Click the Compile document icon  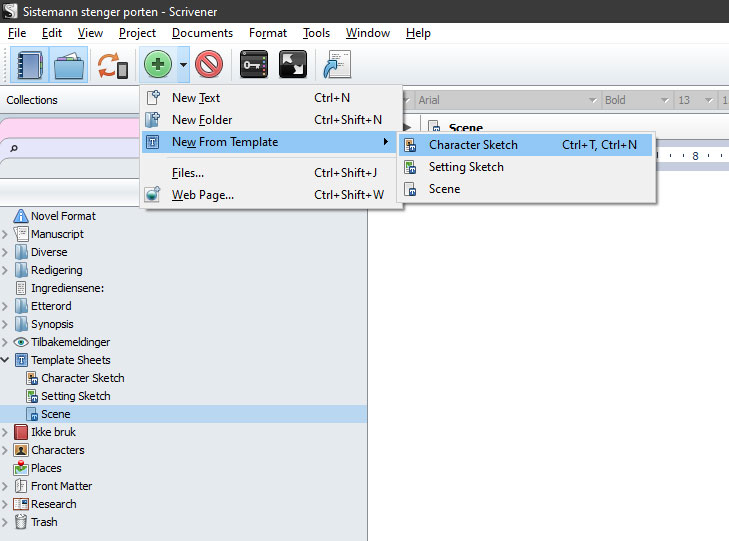tap(337, 65)
